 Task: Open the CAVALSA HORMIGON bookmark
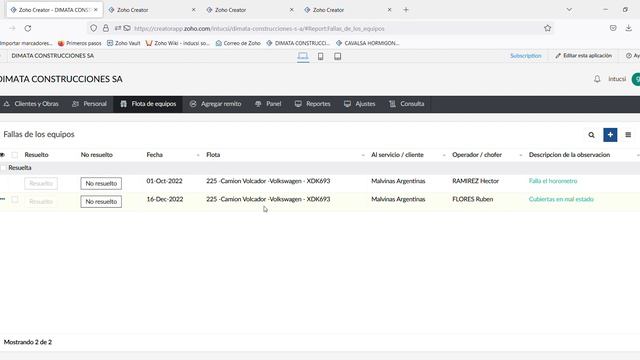coord(368,43)
